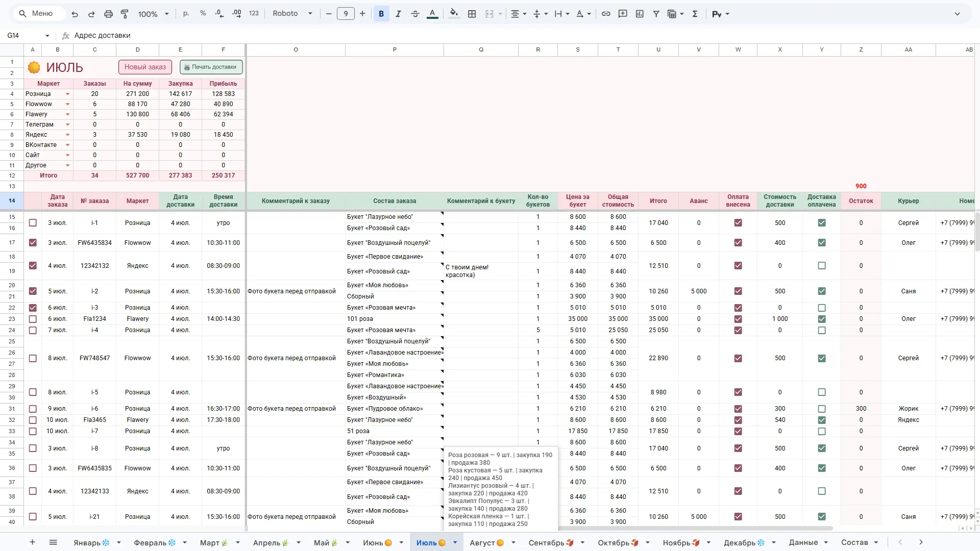The width and height of the screenshot is (980, 551).
Task: Open the Состав sheet tab
Action: [x=854, y=542]
